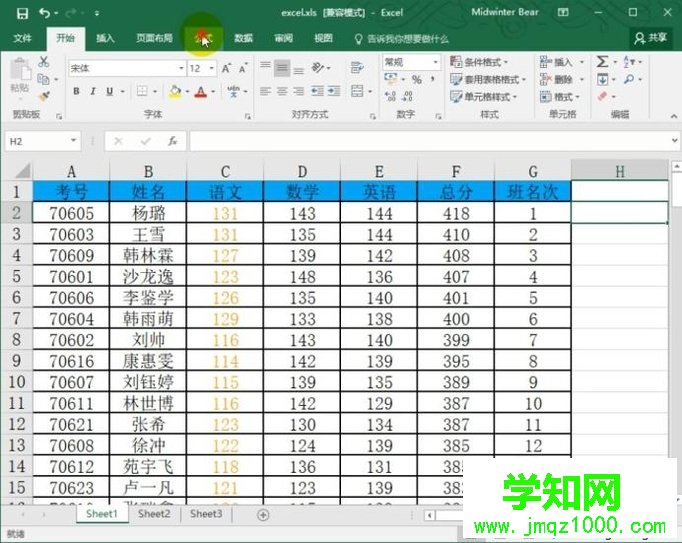Toggle underline formatting
Image resolution: width=682 pixels, height=543 pixels.
(x=109, y=91)
